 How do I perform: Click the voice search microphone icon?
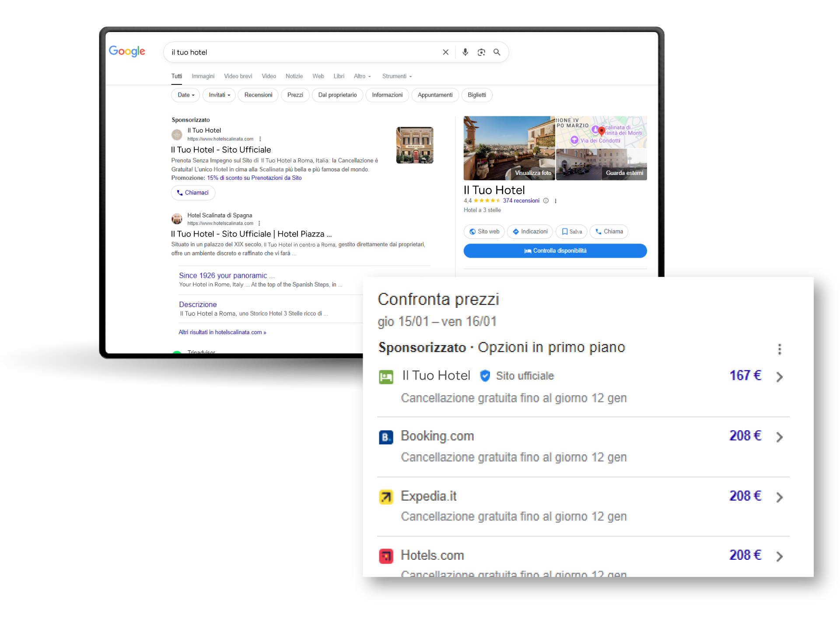(x=465, y=52)
